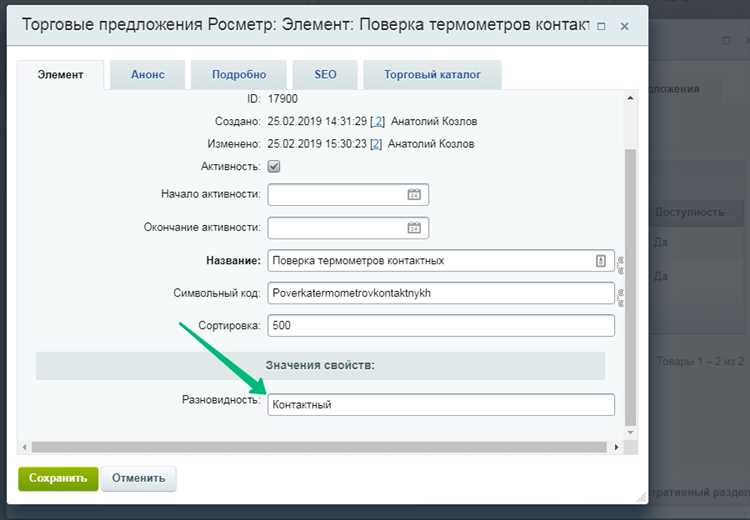Toggle the link icon beside Название field

click(x=621, y=265)
